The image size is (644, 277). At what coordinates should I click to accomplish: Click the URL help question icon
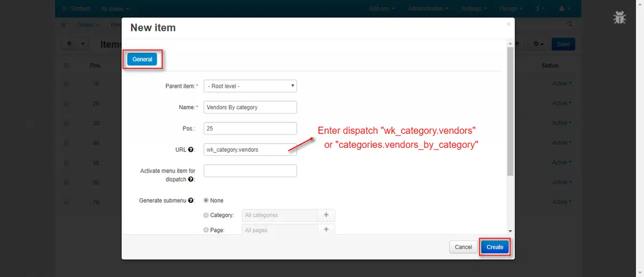coord(191,150)
